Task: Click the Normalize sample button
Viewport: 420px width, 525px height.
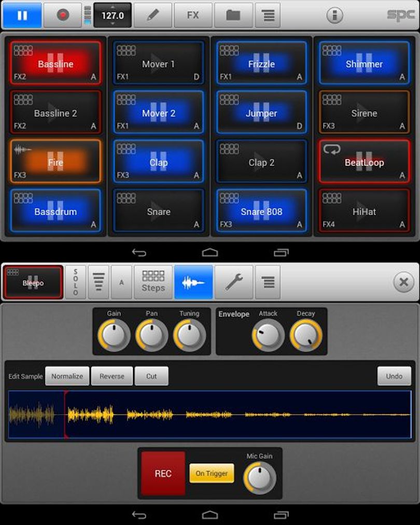Action: (67, 376)
